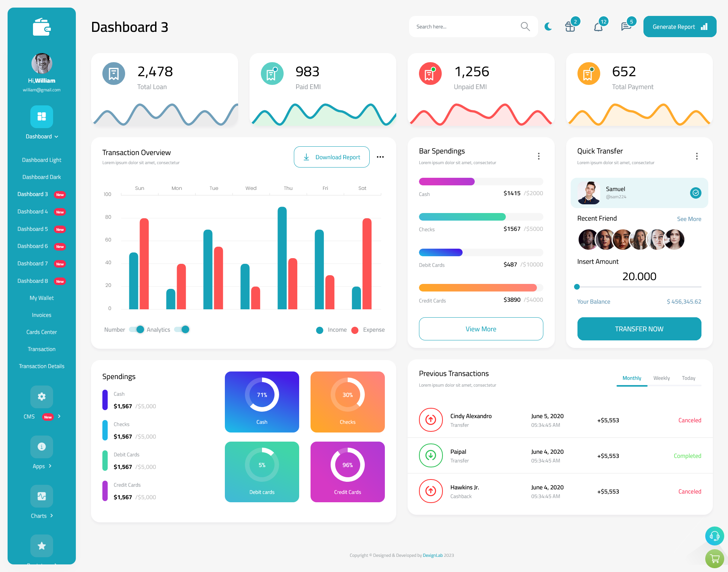Screen dimensions: 728x572
Task: Click the Cards Center sidebar icon
Action: pyautogui.click(x=41, y=332)
